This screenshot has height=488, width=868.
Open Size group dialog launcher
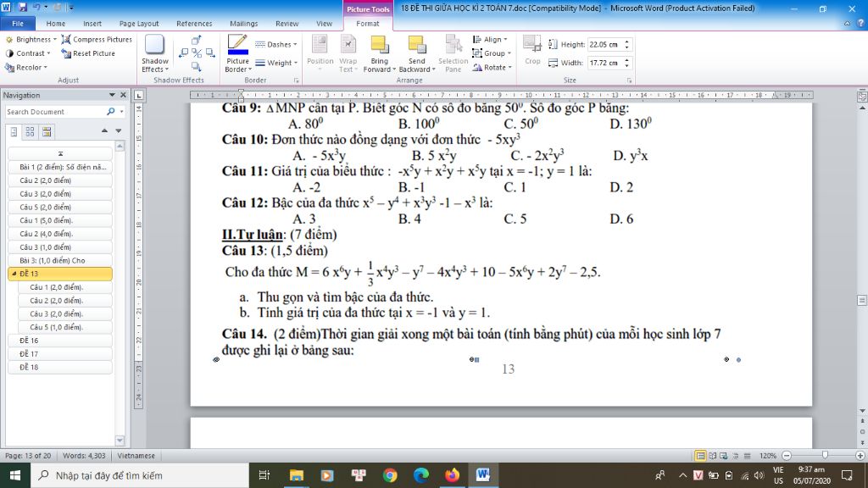(630, 80)
